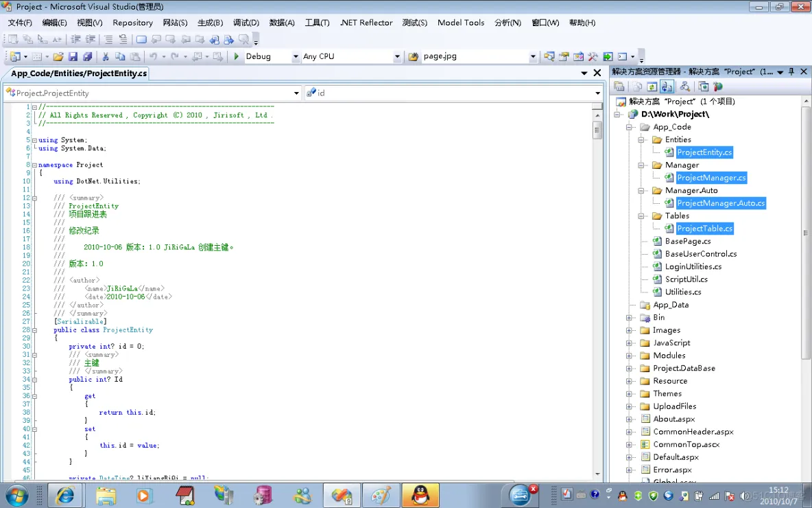The height and width of the screenshot is (508, 812).
Task: Comment out the selected lines
Action: pos(108,39)
